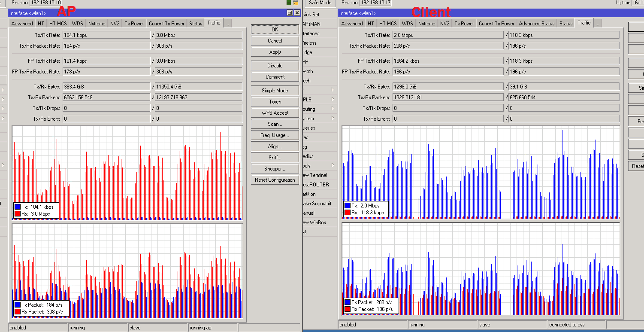The height and width of the screenshot is (332, 644).
Task: Select the Client Tx Bytes value 1298.0 GiB
Action: pos(447,86)
